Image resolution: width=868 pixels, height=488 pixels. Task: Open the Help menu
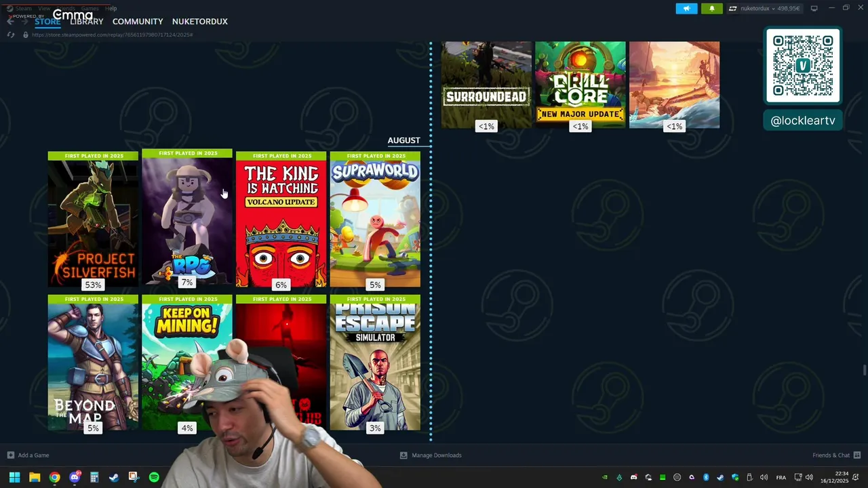(111, 8)
